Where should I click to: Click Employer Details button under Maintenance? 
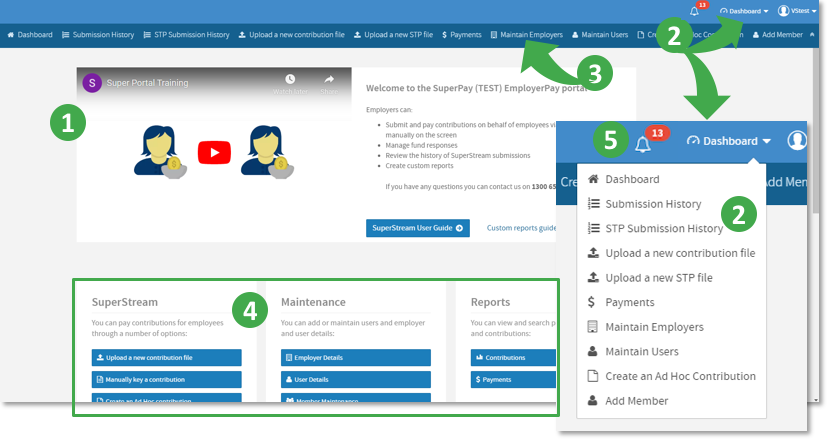356,358
